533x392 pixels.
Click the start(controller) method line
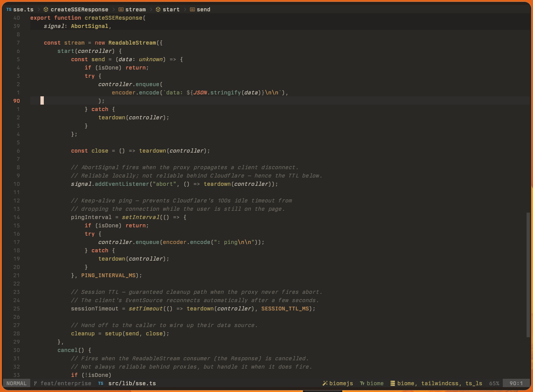pos(90,51)
